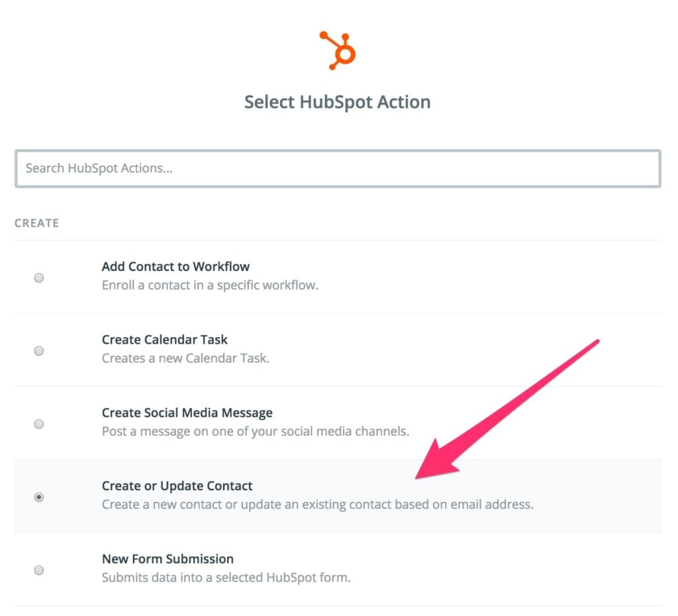Click 'Creates a new Calendar Task' description
This screenshot has width=678, height=616.
pyautogui.click(x=185, y=358)
